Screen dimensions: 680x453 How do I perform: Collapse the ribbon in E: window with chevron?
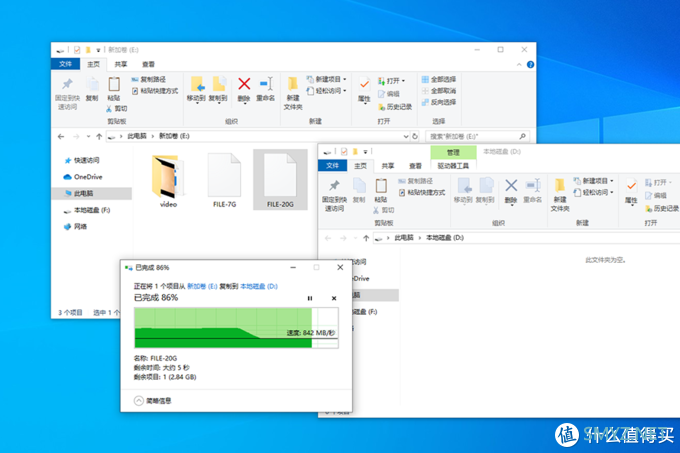(x=519, y=65)
